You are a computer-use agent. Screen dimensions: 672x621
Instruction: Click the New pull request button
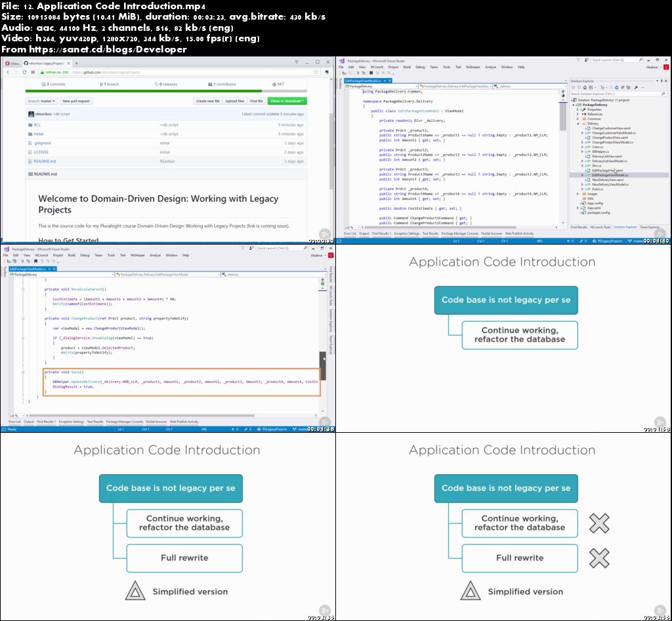(76, 101)
